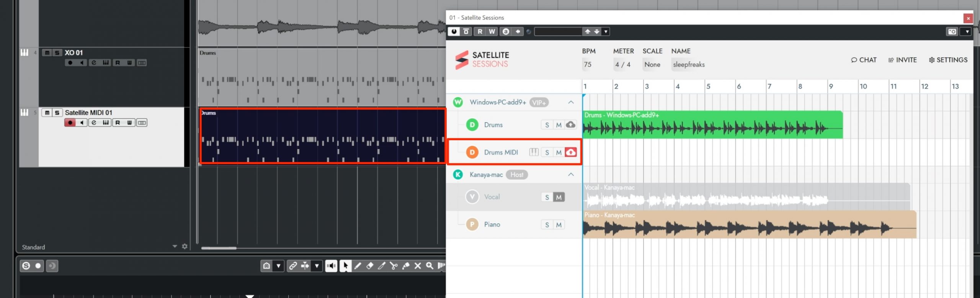Load the next preset with the down arrow
Viewport: 980px width, 298px height.
[596, 31]
